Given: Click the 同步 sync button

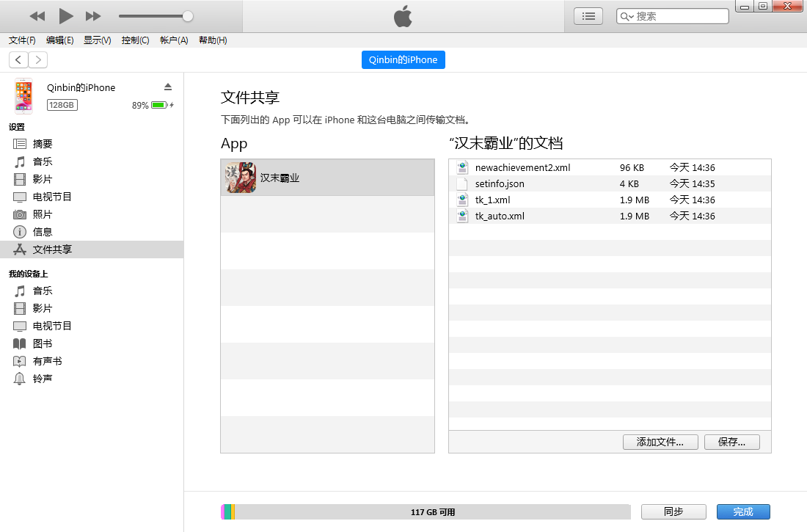Looking at the screenshot, I should click(x=673, y=512).
